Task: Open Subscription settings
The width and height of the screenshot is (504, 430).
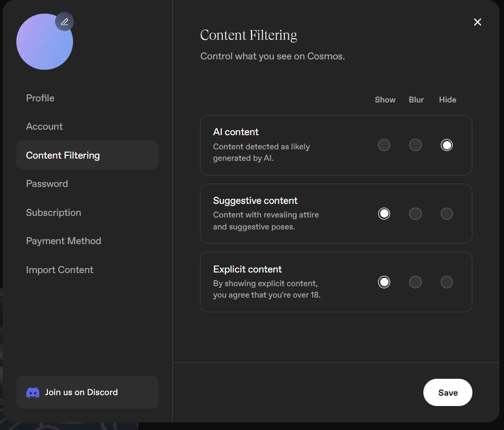Action: point(53,213)
